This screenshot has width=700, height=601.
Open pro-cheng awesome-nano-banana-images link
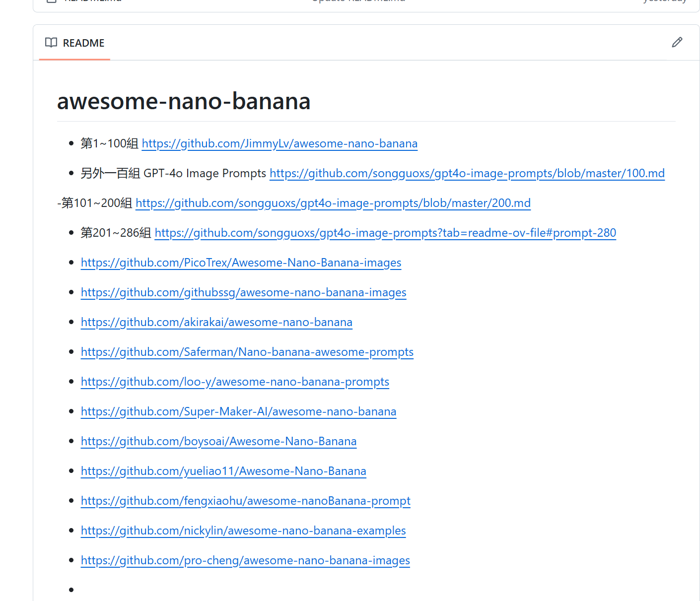[x=245, y=561]
